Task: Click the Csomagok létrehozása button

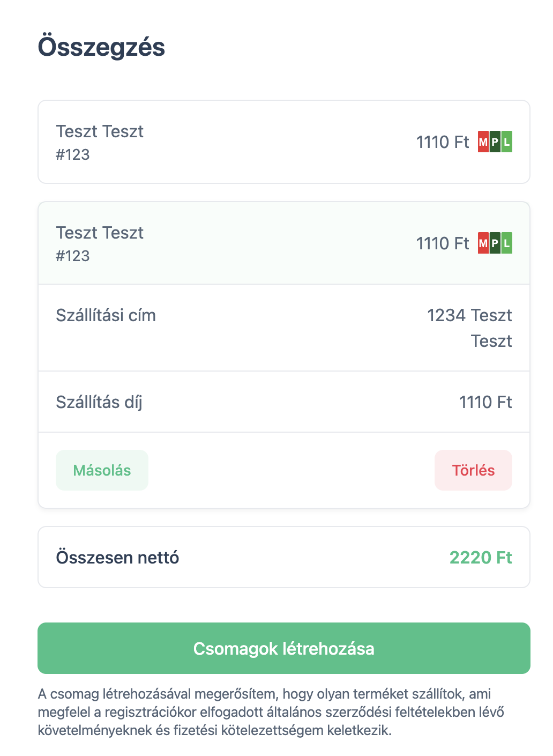Action: point(283,648)
